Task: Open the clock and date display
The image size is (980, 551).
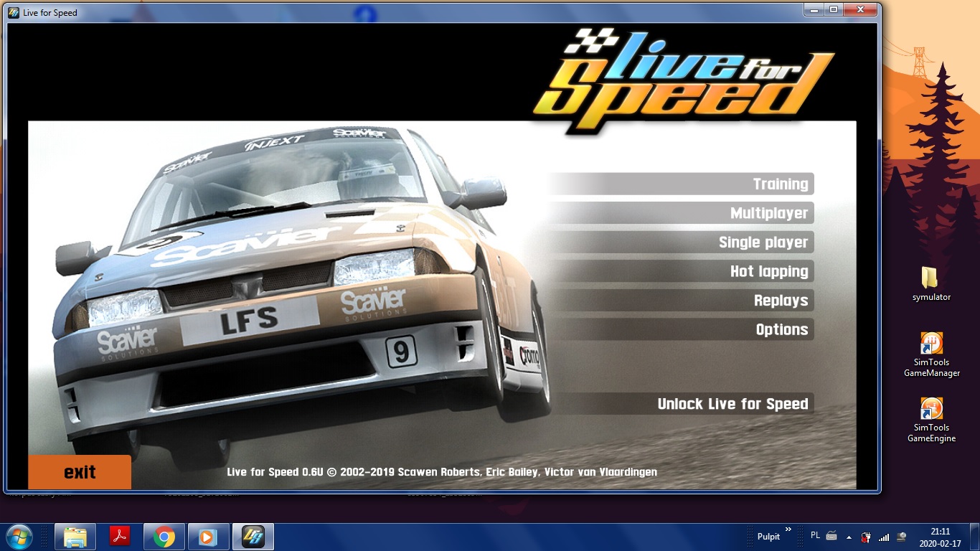Action: 940,537
